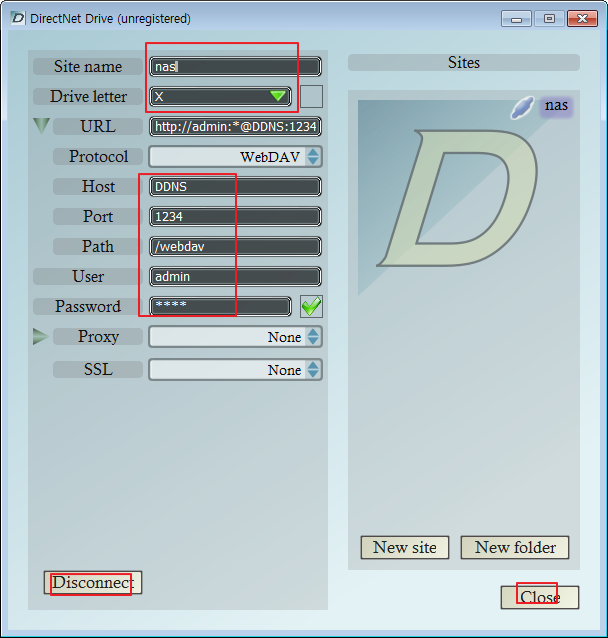Image resolution: width=608 pixels, height=638 pixels.
Task: Click the Site name text field
Action: pos(235,67)
